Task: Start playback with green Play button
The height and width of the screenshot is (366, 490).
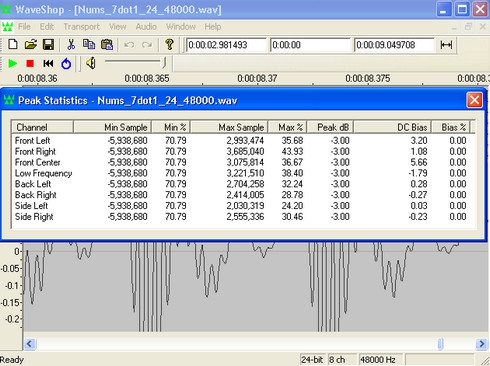Action: 13,63
